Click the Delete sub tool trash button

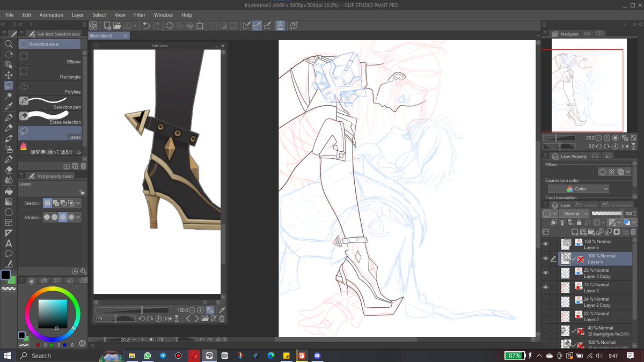[83, 166]
